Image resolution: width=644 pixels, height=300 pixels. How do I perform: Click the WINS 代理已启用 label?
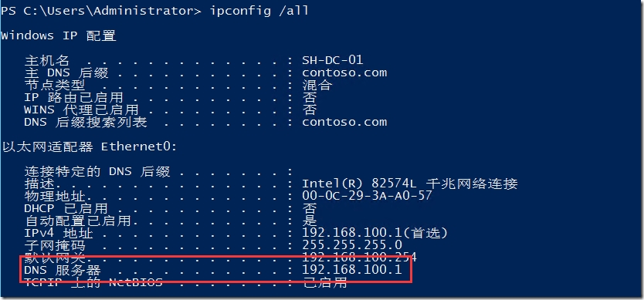[x=81, y=110]
